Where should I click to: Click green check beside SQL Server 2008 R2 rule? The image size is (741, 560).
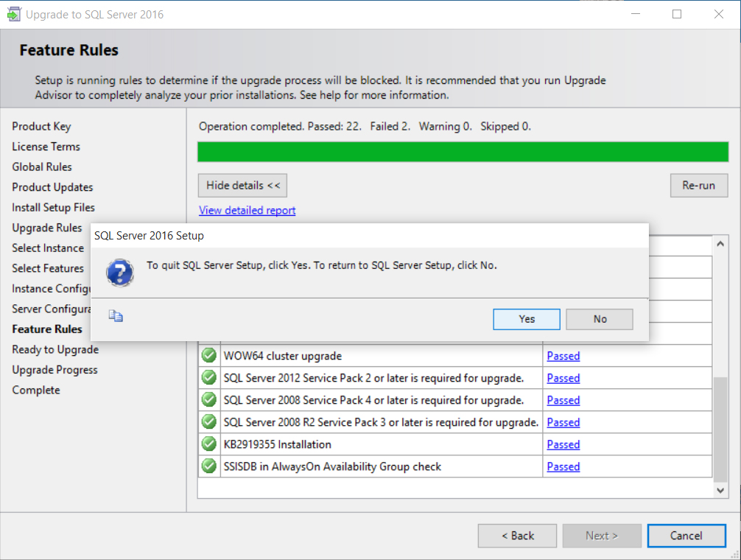(x=209, y=422)
